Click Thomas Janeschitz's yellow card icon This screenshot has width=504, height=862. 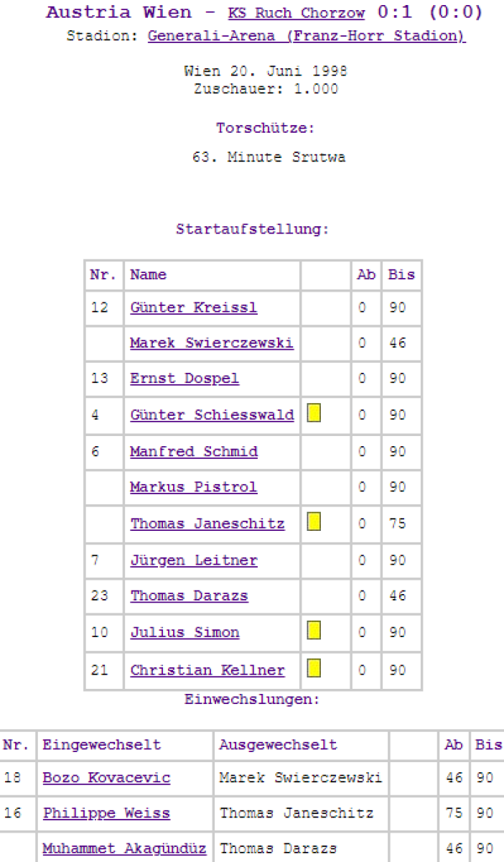point(314,522)
